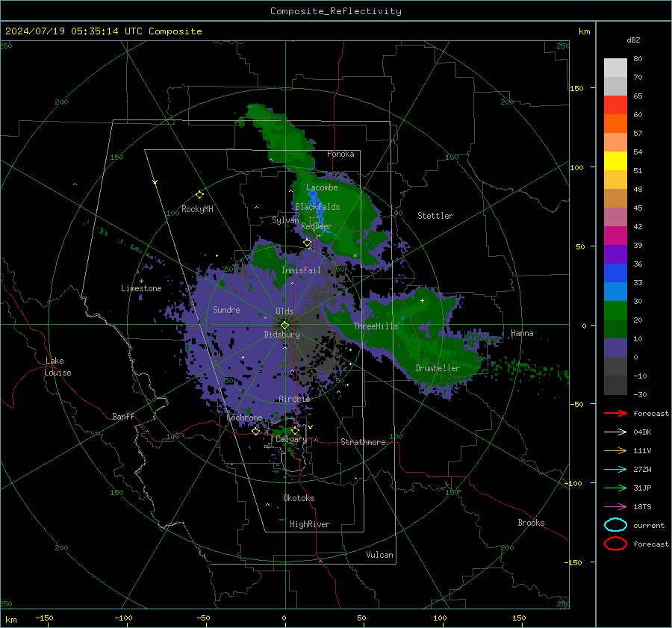Viewport: 672px width, 628px height.
Task: Click the red forecast ellipse icon
Action: [615, 544]
